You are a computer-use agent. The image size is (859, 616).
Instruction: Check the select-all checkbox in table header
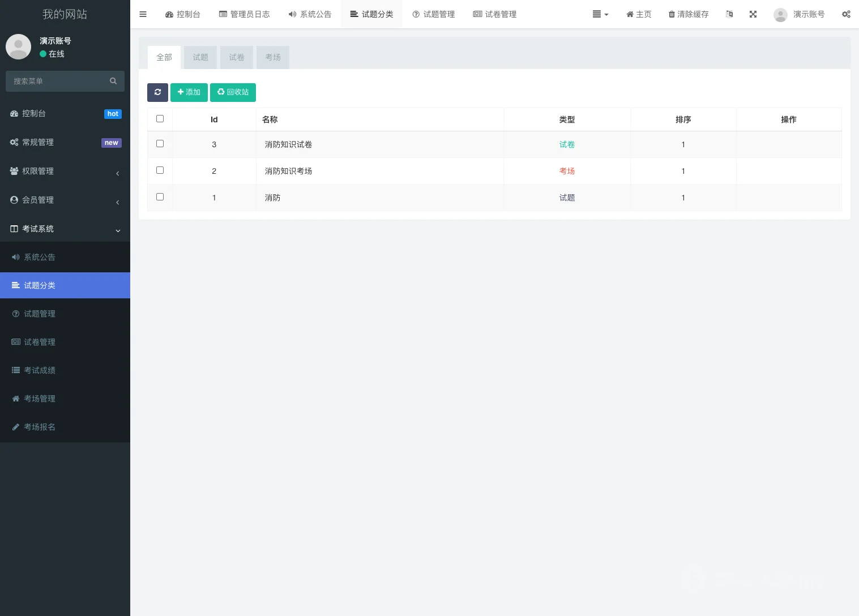[x=160, y=118]
